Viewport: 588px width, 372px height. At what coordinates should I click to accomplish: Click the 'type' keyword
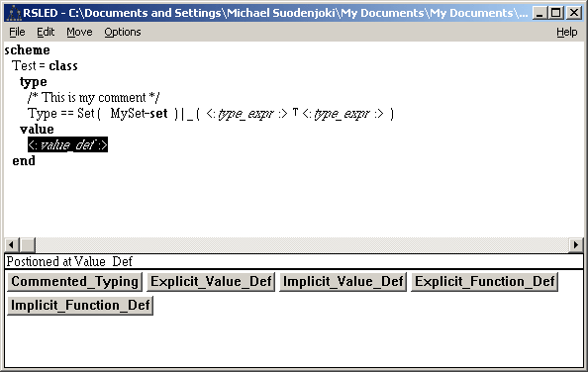[x=34, y=82]
